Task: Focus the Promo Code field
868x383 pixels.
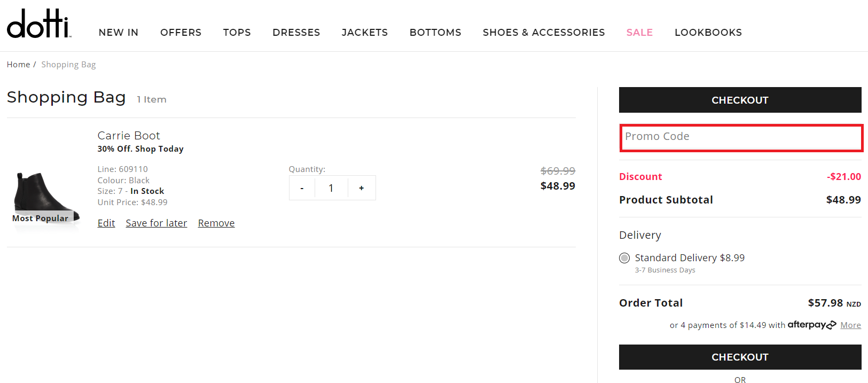Action: 740,137
